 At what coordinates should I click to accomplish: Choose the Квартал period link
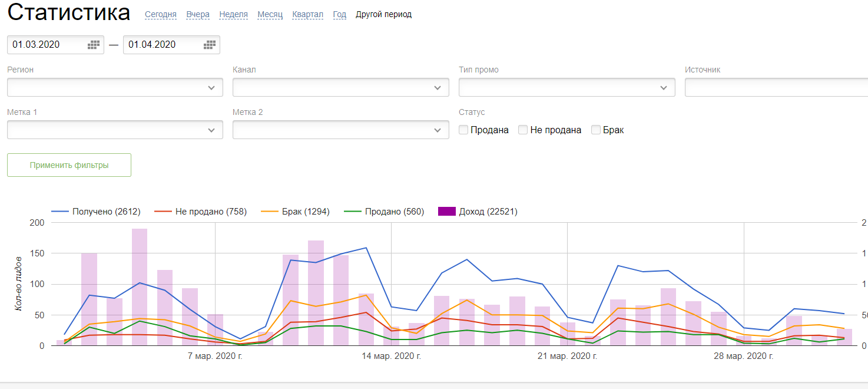coord(307,15)
